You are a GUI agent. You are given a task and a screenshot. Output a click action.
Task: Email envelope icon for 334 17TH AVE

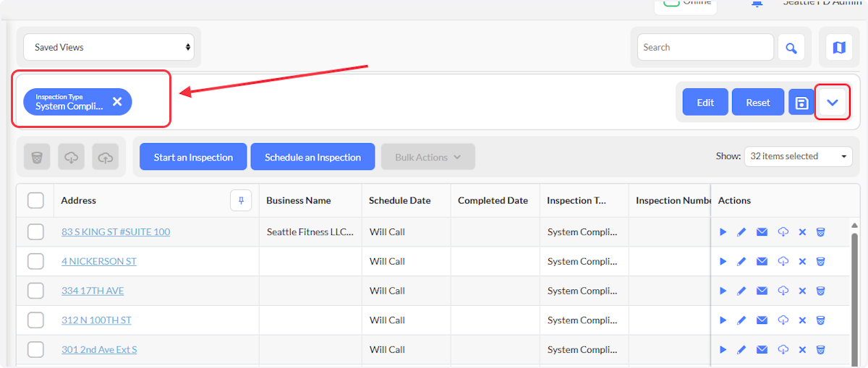point(762,291)
